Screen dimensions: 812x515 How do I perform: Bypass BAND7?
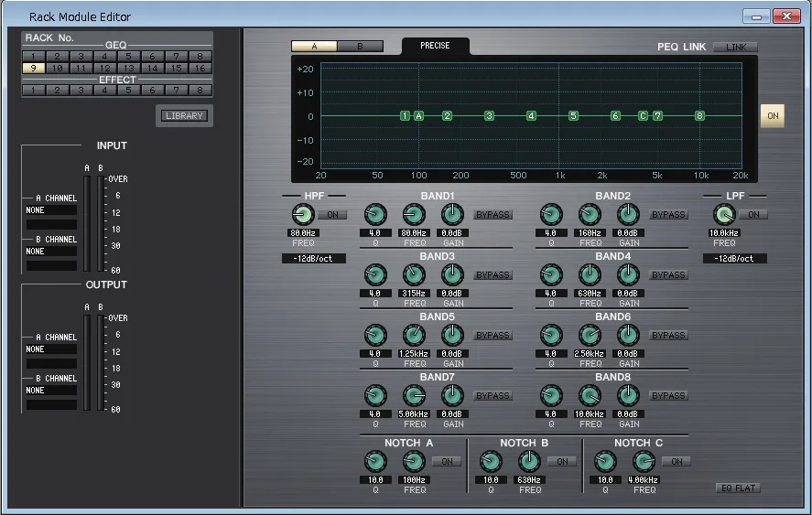coord(493,395)
